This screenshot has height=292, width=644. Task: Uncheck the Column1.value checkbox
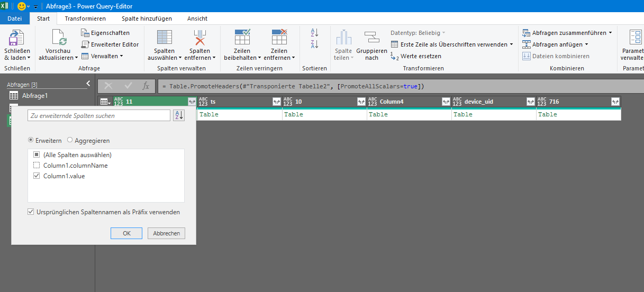pyautogui.click(x=37, y=176)
